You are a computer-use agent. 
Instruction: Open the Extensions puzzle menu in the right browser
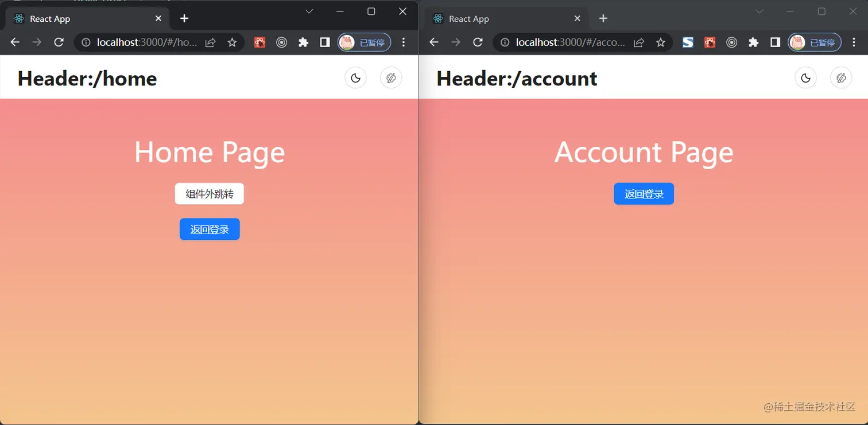coord(753,42)
